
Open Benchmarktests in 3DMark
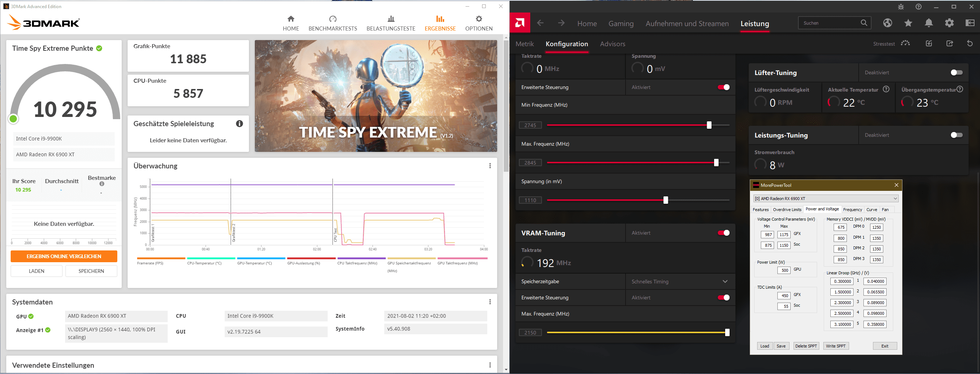[x=332, y=23]
